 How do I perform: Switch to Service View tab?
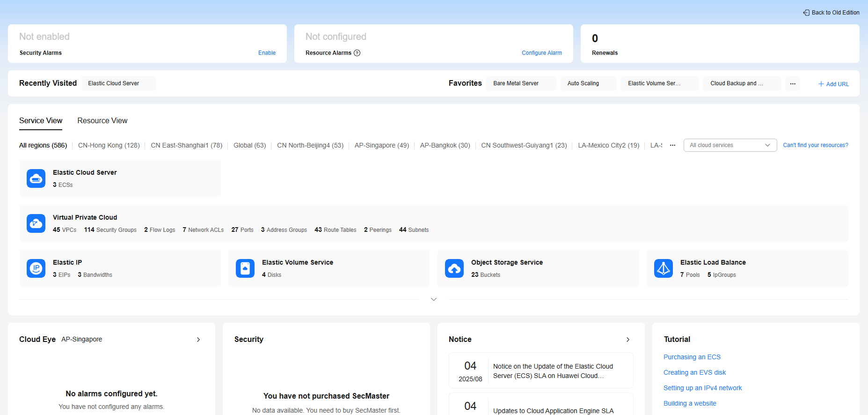pos(41,121)
